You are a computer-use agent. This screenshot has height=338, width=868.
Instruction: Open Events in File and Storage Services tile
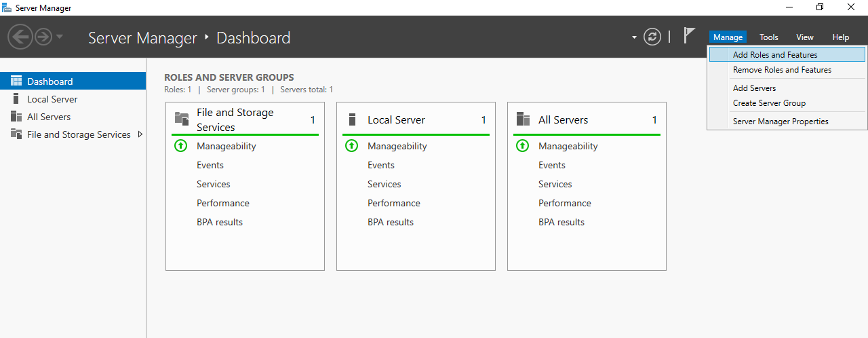pos(210,165)
